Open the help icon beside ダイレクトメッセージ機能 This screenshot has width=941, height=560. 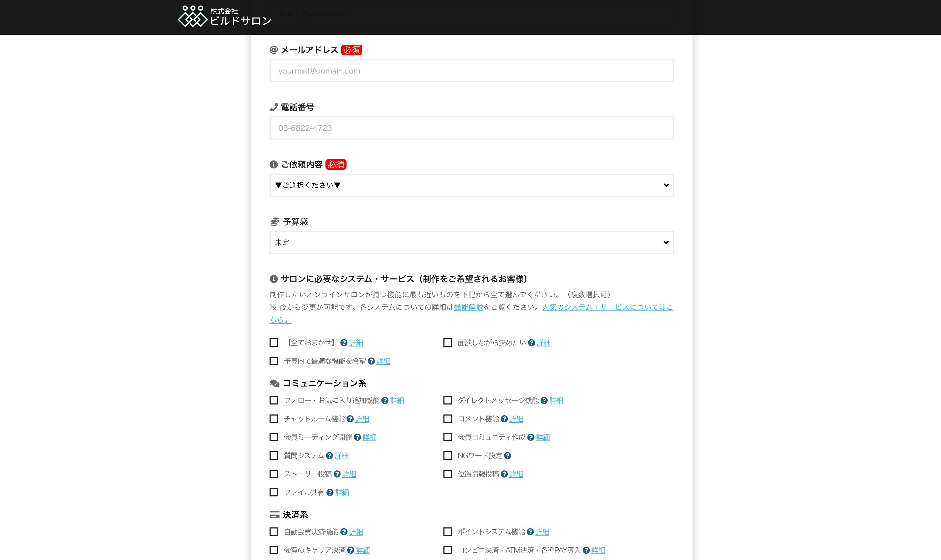coord(544,400)
